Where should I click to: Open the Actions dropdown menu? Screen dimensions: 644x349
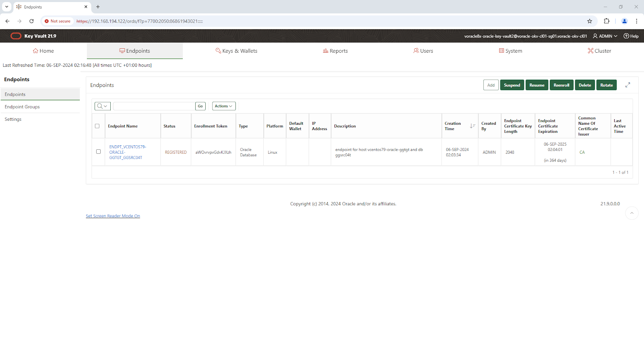(224, 106)
